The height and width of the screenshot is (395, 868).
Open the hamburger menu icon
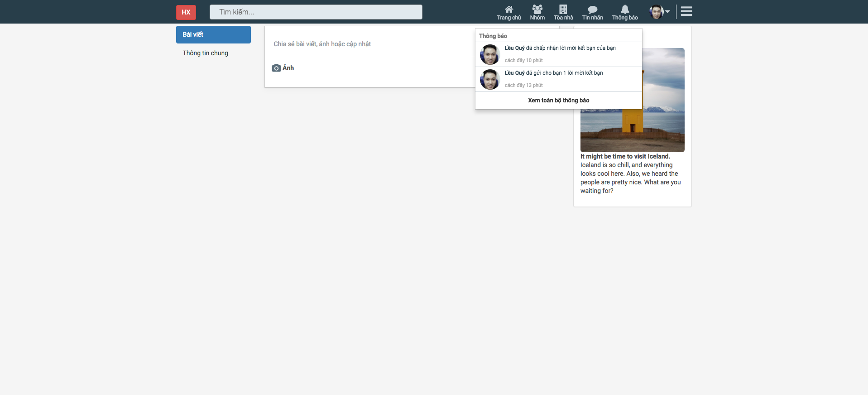point(686,11)
